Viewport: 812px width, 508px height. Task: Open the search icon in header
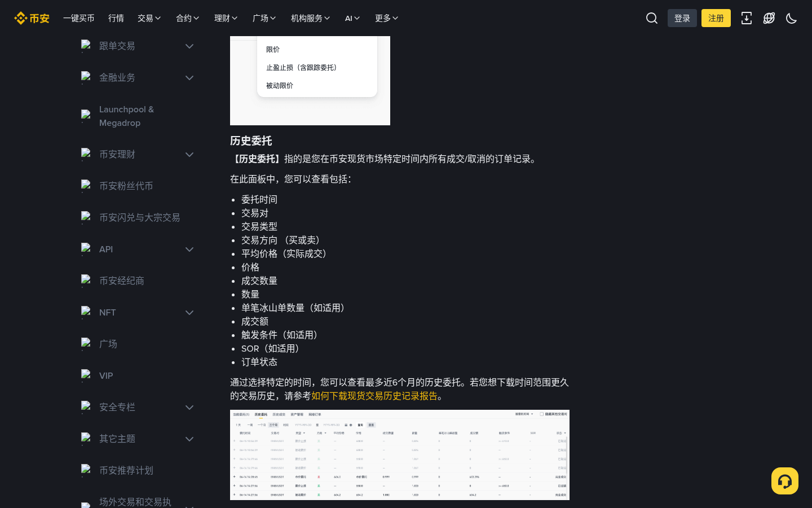652,18
